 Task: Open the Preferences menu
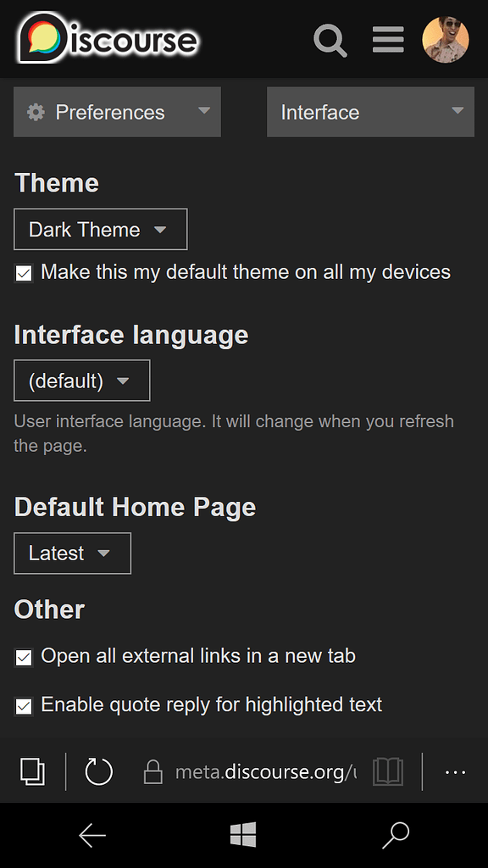click(x=116, y=111)
